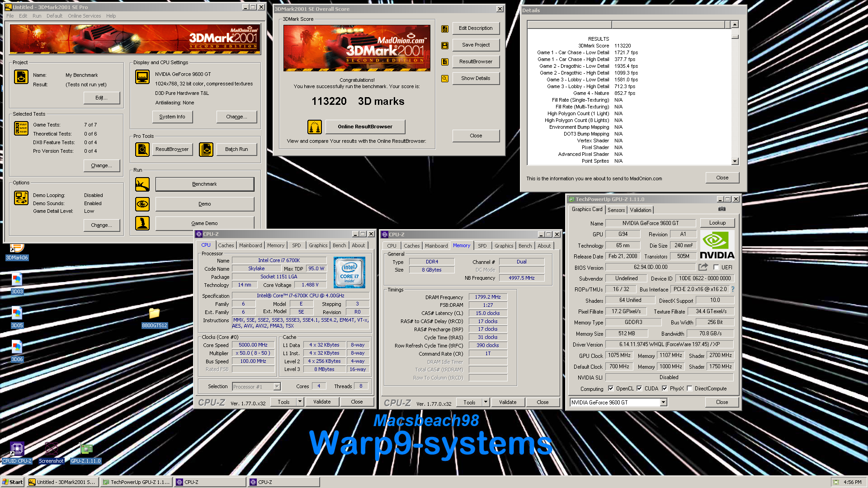Click the Lookup button in GPU-Z
868x488 pixels.
click(x=717, y=223)
